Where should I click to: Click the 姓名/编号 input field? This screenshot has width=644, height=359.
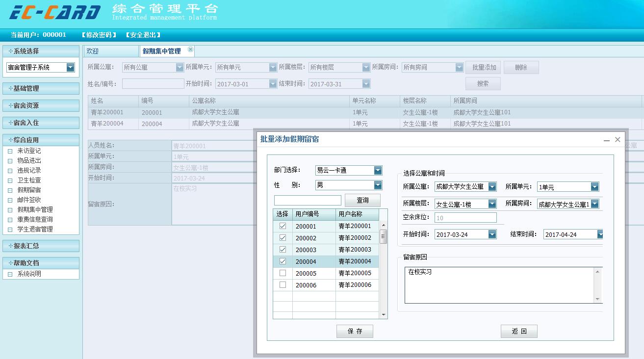pyautogui.click(x=153, y=84)
